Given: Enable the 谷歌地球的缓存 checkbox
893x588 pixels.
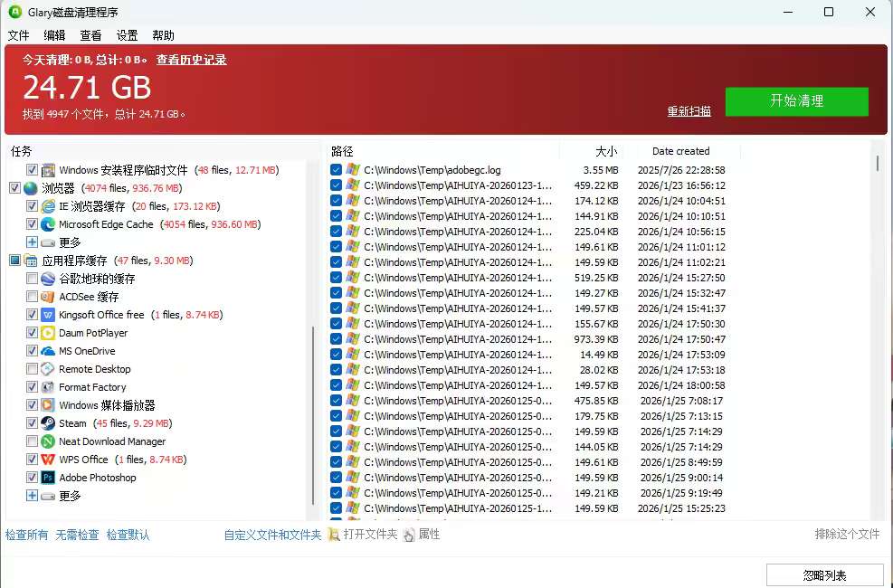Looking at the screenshot, I should [x=33, y=279].
